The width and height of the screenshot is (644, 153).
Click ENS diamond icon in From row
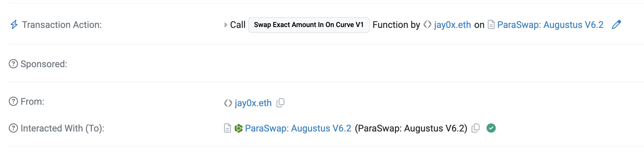click(x=228, y=103)
